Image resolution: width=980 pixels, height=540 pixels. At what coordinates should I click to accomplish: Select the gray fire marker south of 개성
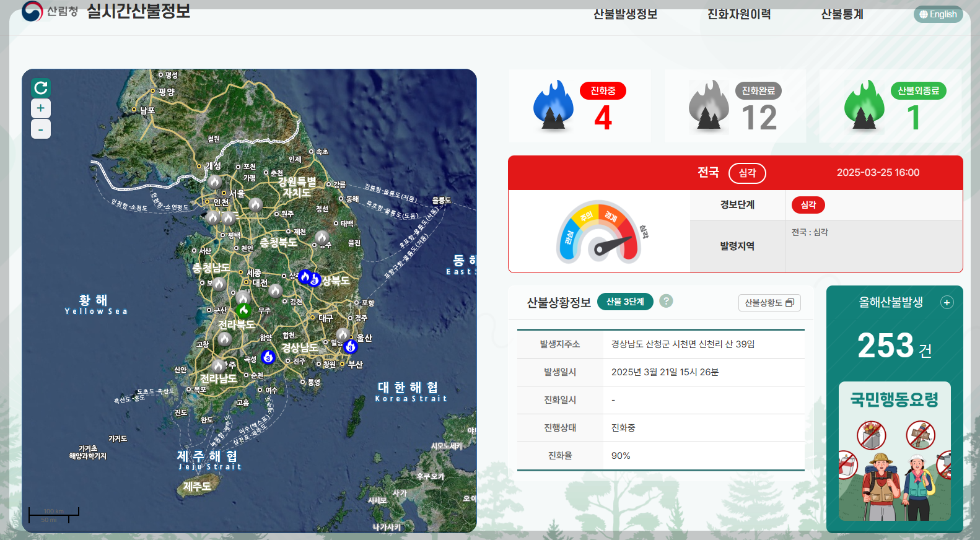(x=214, y=182)
